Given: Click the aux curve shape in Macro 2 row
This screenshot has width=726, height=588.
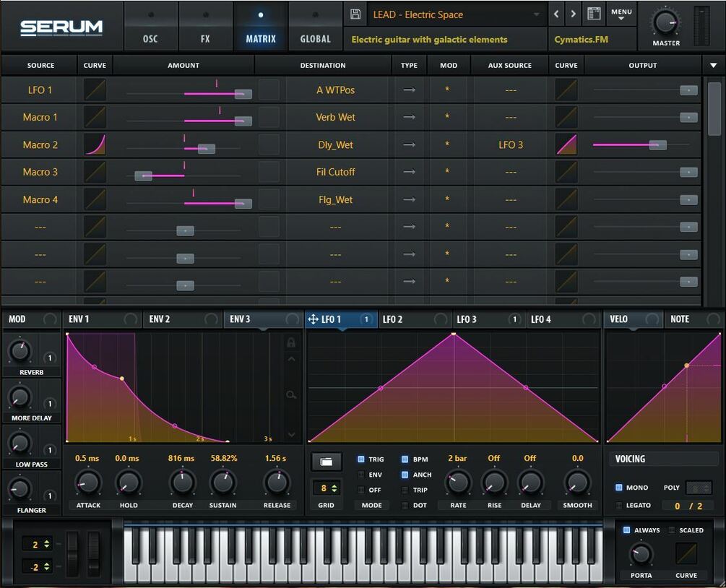Looking at the screenshot, I should coord(566,144).
